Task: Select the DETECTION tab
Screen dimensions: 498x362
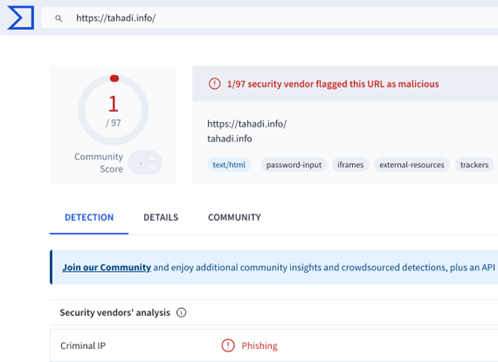Action: coord(89,217)
